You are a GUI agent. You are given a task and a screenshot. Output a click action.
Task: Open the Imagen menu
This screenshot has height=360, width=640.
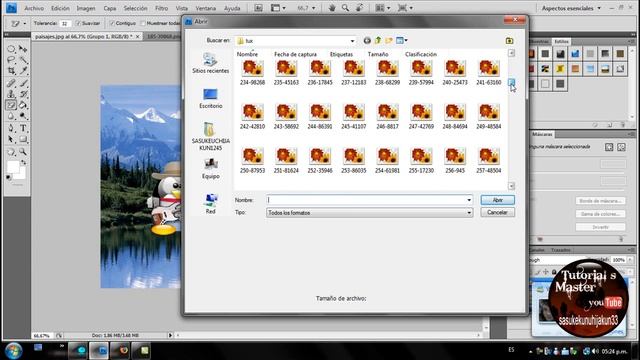pyautogui.click(x=86, y=8)
